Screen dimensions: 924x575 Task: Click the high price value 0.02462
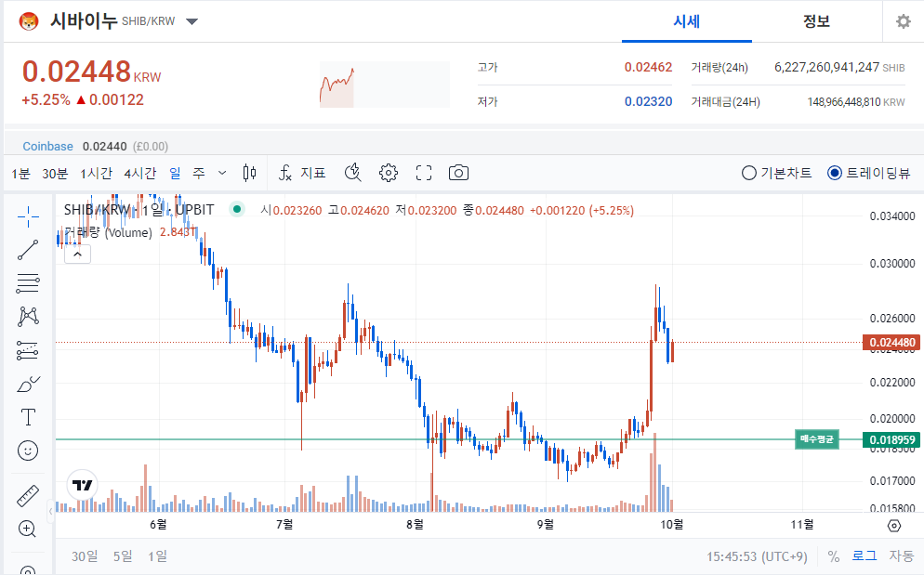(x=648, y=67)
